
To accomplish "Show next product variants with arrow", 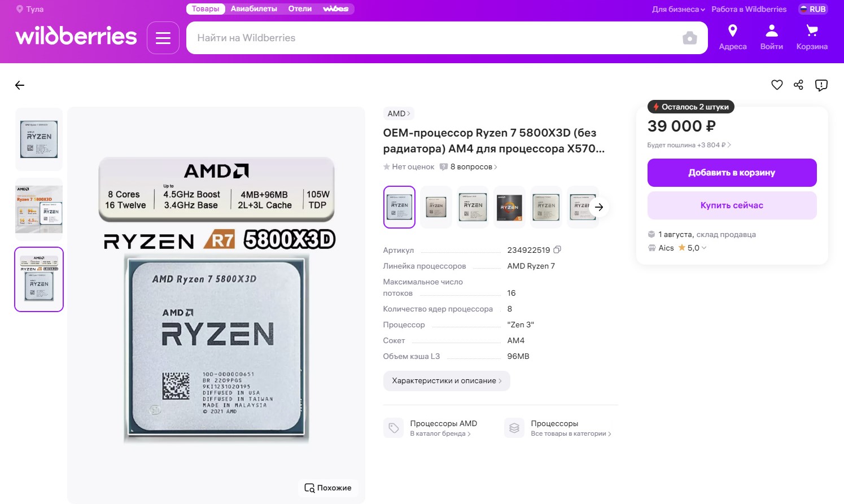I will click(599, 207).
